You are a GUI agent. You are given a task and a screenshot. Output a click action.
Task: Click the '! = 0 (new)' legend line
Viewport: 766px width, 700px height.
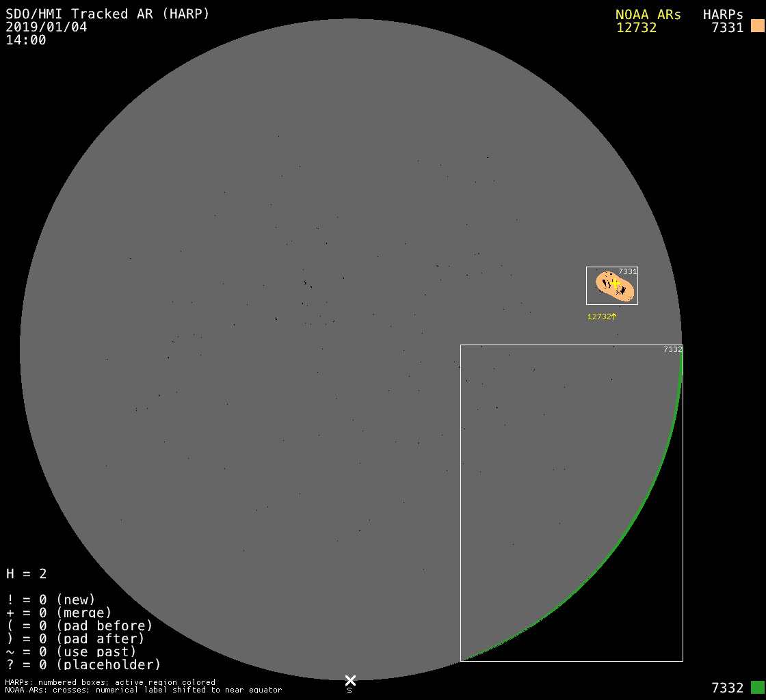pos(51,600)
